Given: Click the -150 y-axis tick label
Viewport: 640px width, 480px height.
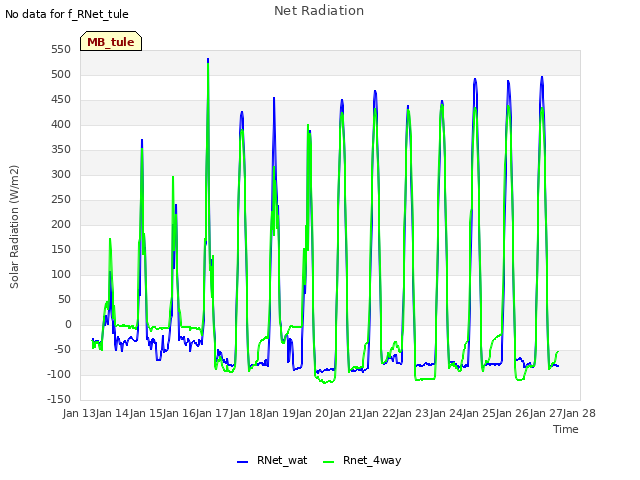Looking at the screenshot, I should [59, 400].
